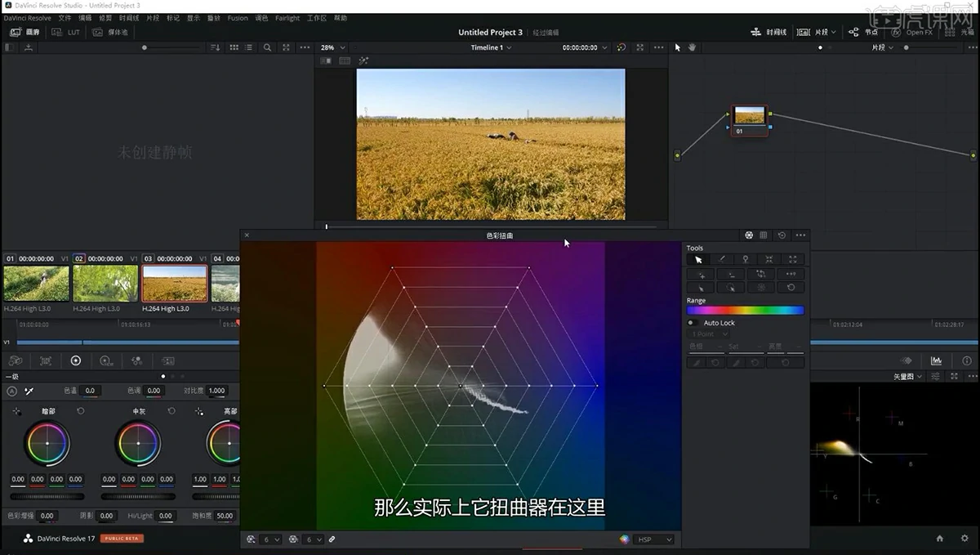Click the reset tool in Tools grid
The height and width of the screenshot is (555, 980).
click(x=790, y=288)
